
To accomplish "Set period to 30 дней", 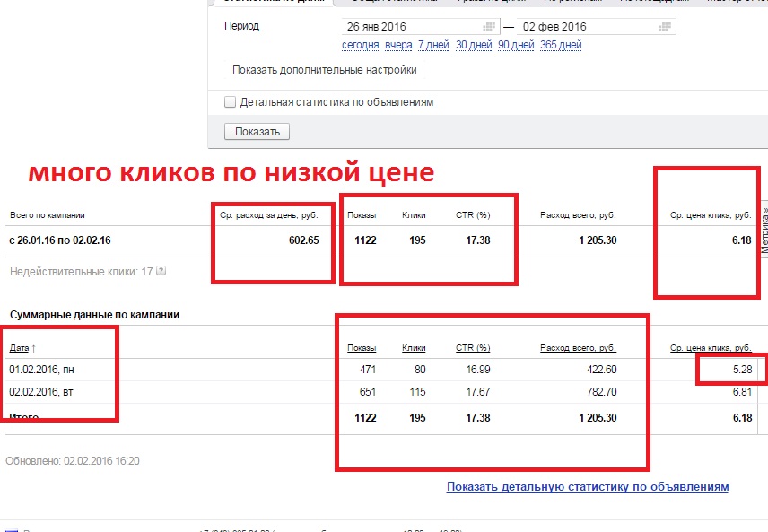I will coord(474,45).
